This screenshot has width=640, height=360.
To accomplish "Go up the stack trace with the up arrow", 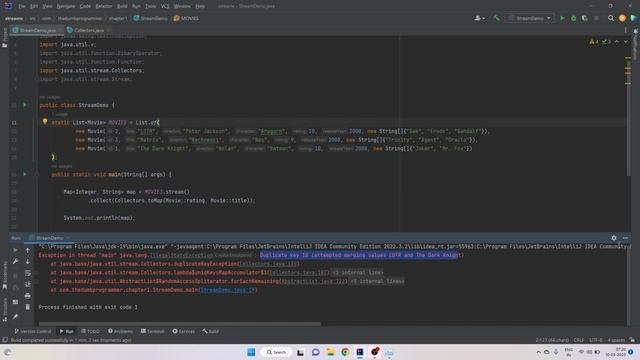I will pyautogui.click(x=28, y=250).
